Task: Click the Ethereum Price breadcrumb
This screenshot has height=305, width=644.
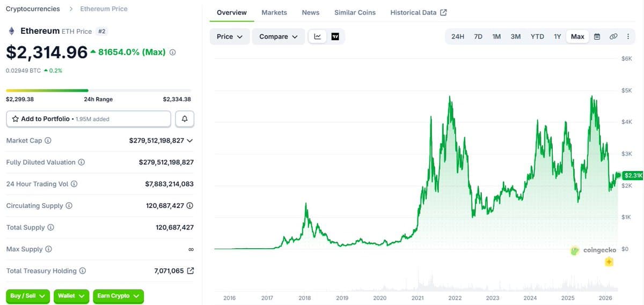Action: (x=104, y=9)
